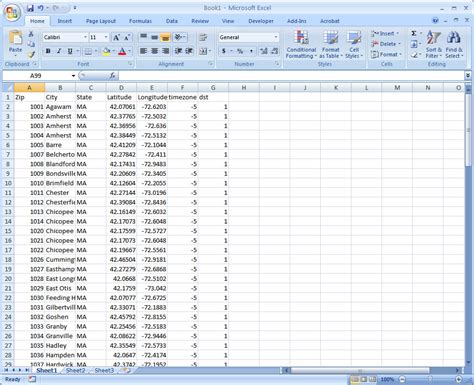This screenshot has height=385, width=474.
Task: Switch to the Page Layout tab
Action: (101, 21)
